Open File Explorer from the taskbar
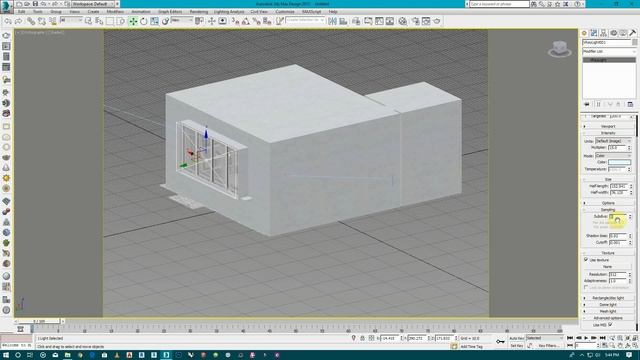640x360 pixels. pos(67,355)
